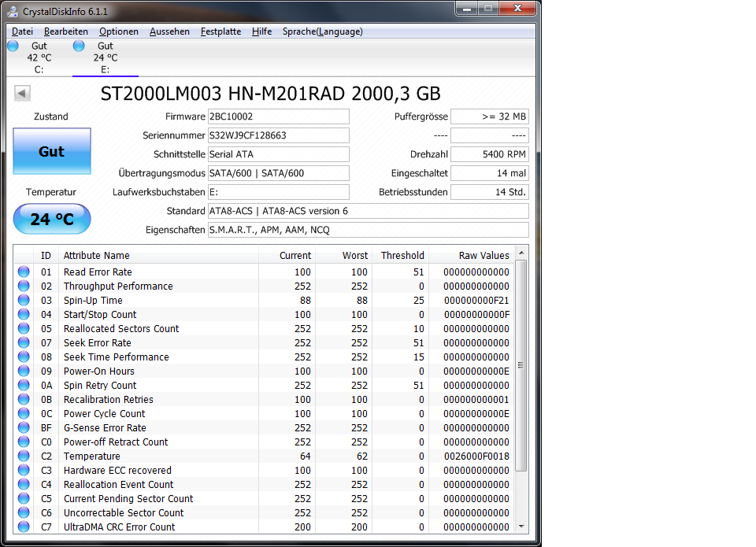Click the Eingeschaltet field 14 mal

pos(489,173)
